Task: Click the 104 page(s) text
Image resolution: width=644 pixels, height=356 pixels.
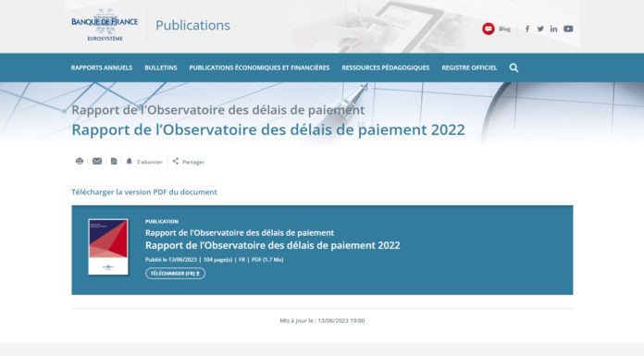Action: [217, 260]
